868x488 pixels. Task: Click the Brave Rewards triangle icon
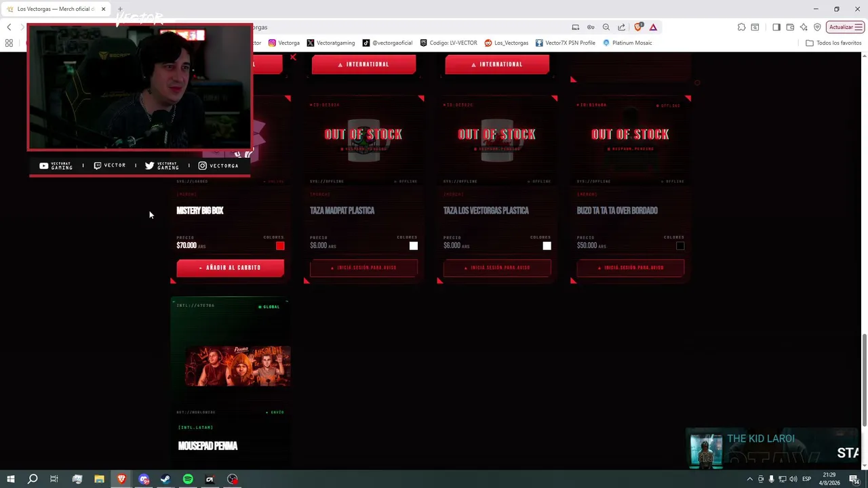click(x=653, y=27)
